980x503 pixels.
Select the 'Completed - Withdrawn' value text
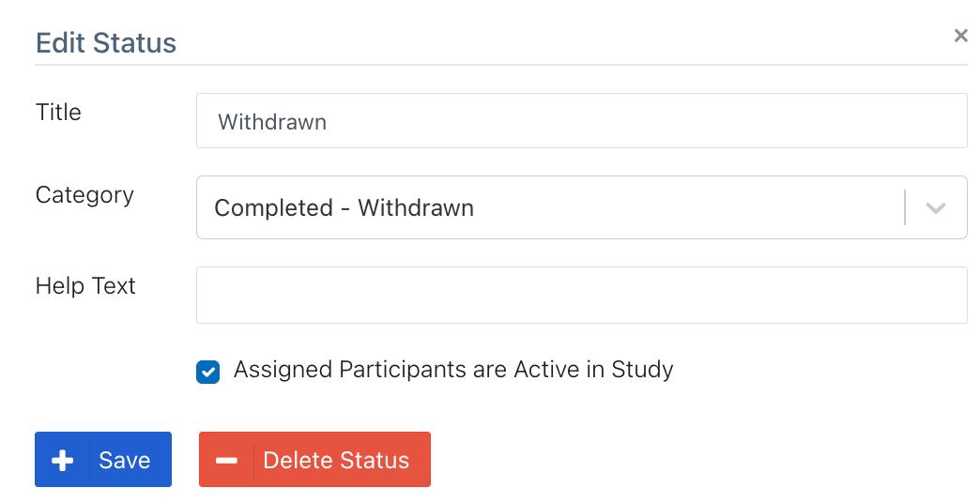click(x=344, y=208)
